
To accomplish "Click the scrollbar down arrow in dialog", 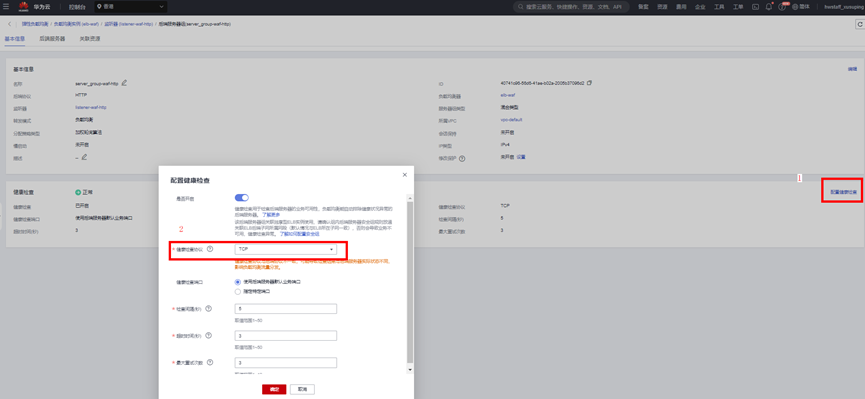I will click(409, 370).
